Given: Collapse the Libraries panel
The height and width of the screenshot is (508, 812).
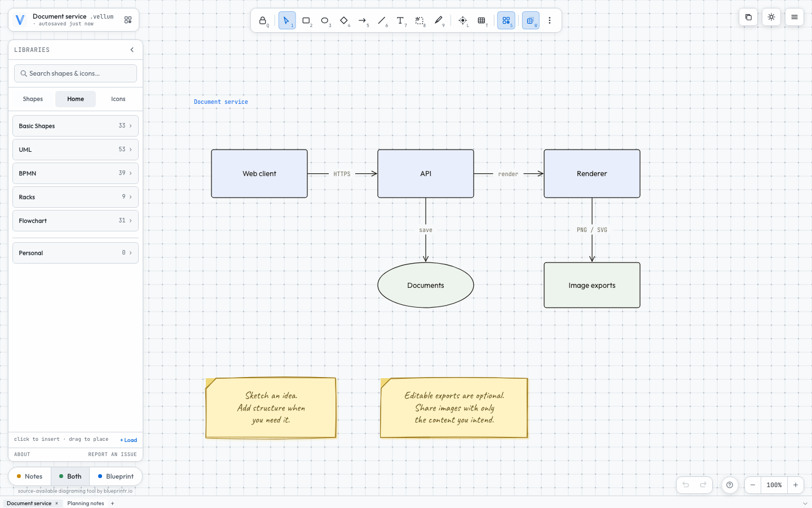Looking at the screenshot, I should coord(132,50).
